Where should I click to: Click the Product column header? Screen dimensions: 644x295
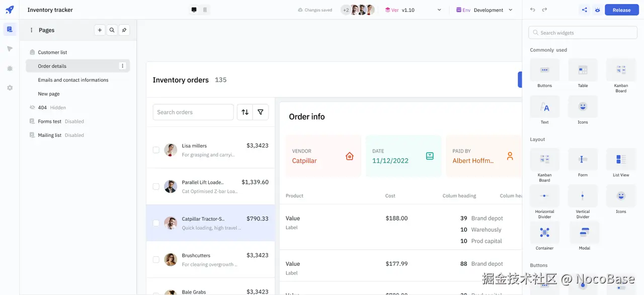(294, 196)
